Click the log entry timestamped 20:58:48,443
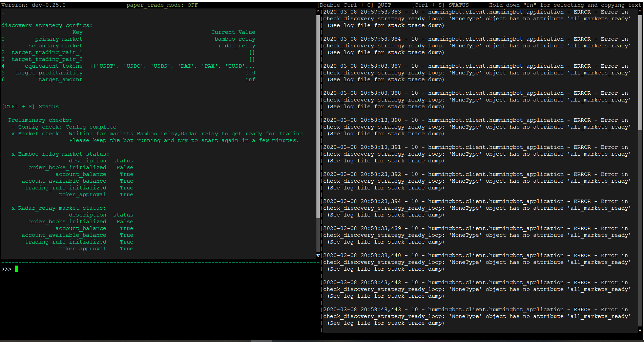This screenshot has width=644, height=342. (477, 316)
